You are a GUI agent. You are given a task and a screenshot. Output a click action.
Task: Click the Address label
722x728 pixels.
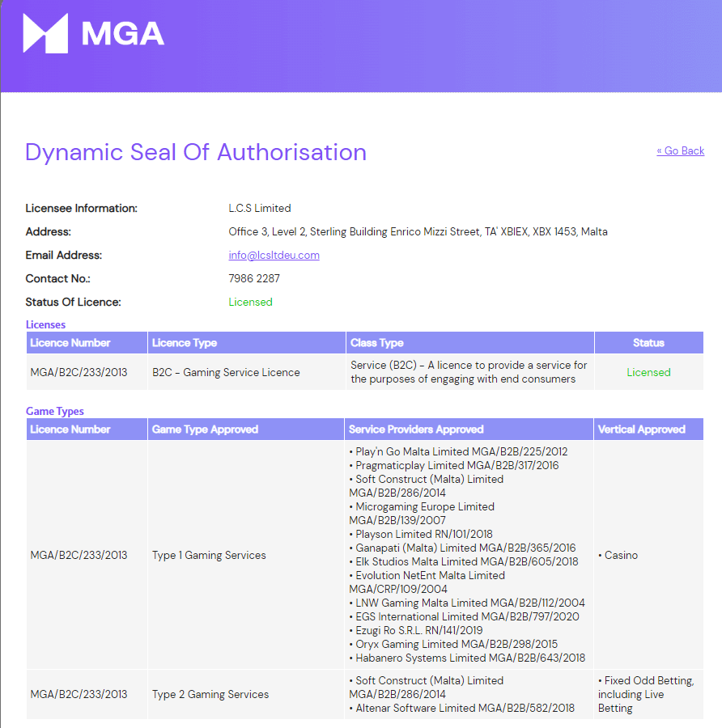tap(48, 231)
